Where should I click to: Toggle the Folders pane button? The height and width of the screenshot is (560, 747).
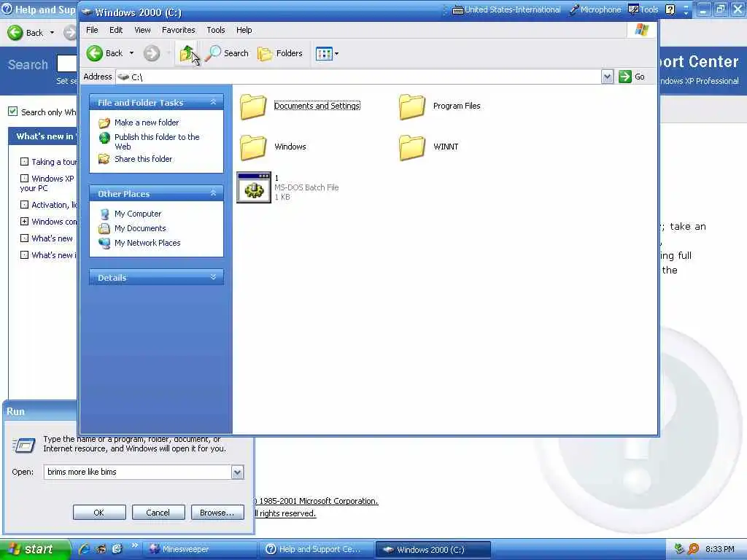click(x=280, y=53)
